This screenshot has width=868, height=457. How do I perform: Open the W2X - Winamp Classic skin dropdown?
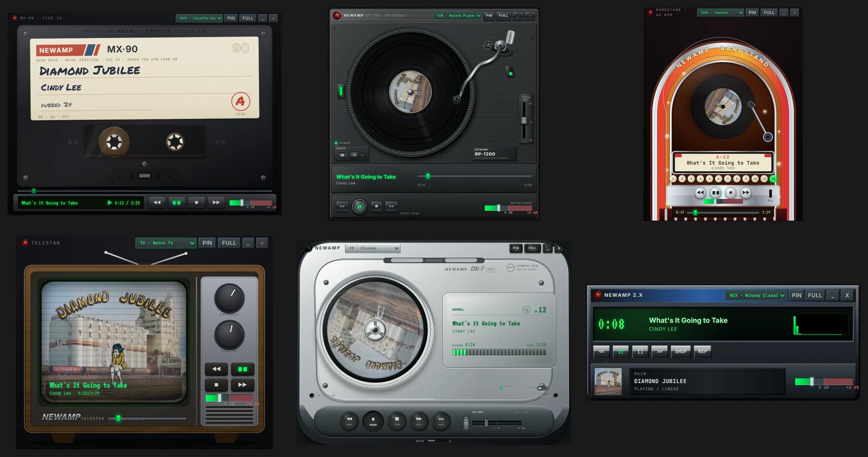[756, 295]
